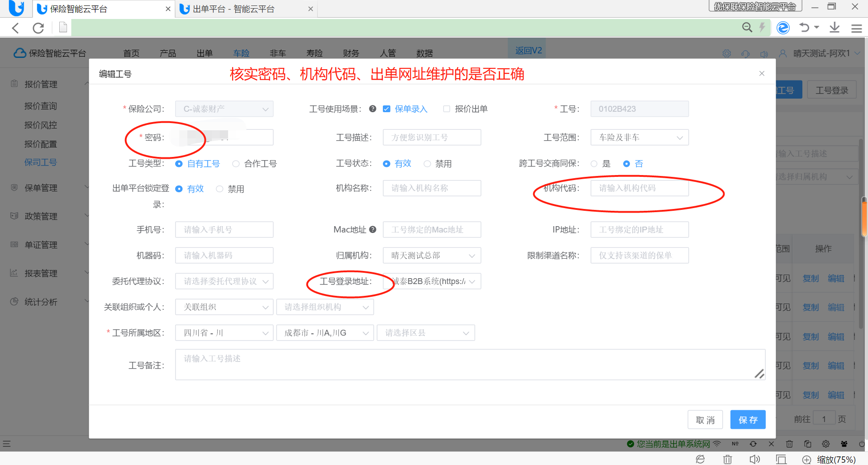Click the headset support icon in header

coord(745,53)
